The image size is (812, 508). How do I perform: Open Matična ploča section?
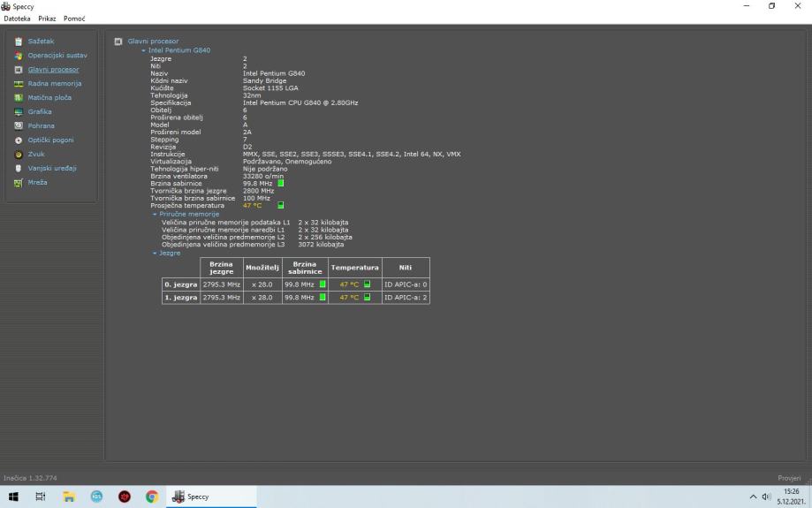coord(49,97)
